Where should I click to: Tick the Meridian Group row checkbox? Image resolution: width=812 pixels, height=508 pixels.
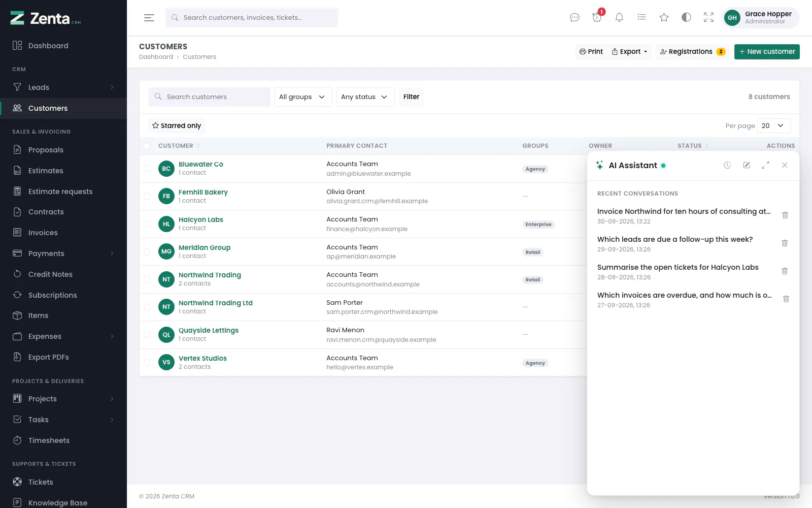tap(147, 251)
